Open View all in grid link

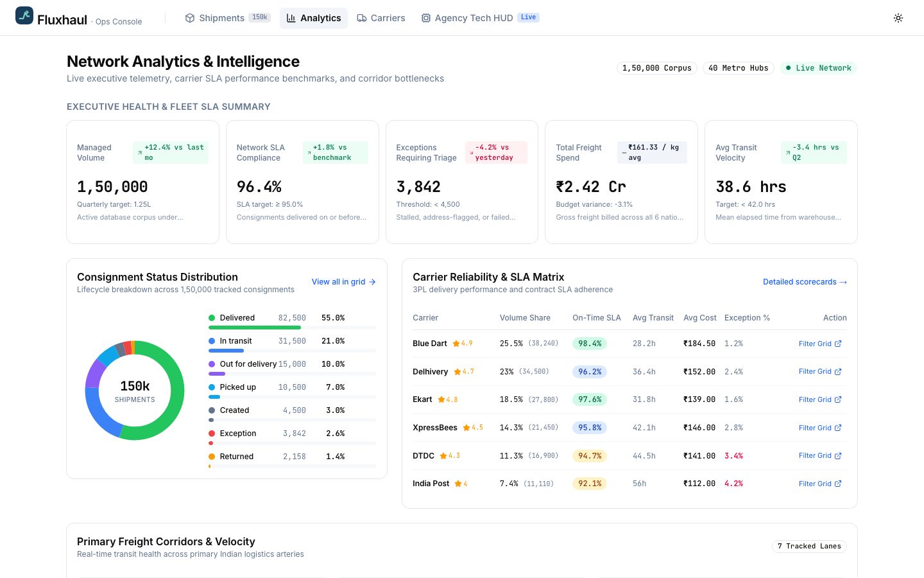point(344,282)
